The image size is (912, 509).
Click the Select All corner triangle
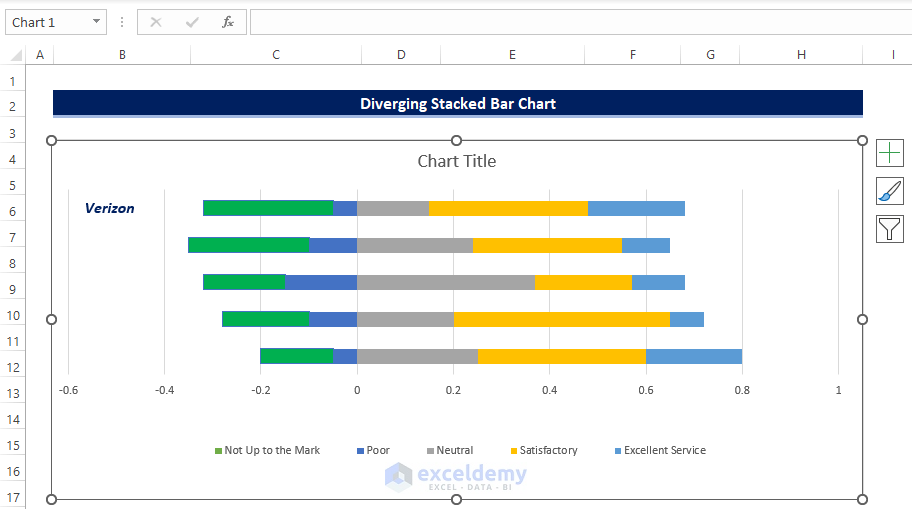point(14,55)
